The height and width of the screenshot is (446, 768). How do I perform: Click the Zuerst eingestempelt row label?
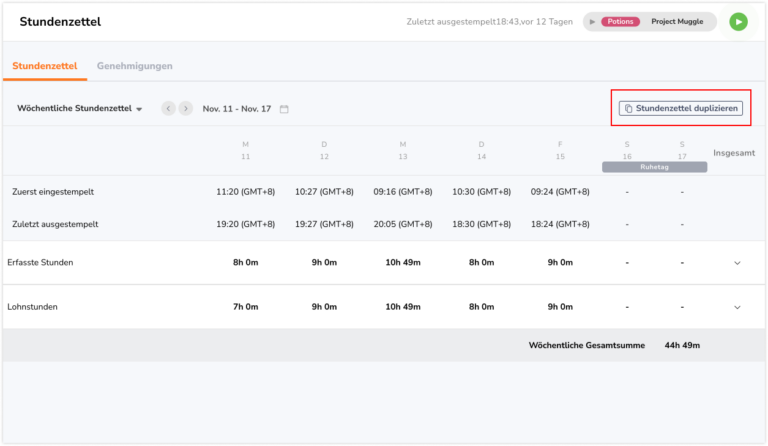coord(53,192)
